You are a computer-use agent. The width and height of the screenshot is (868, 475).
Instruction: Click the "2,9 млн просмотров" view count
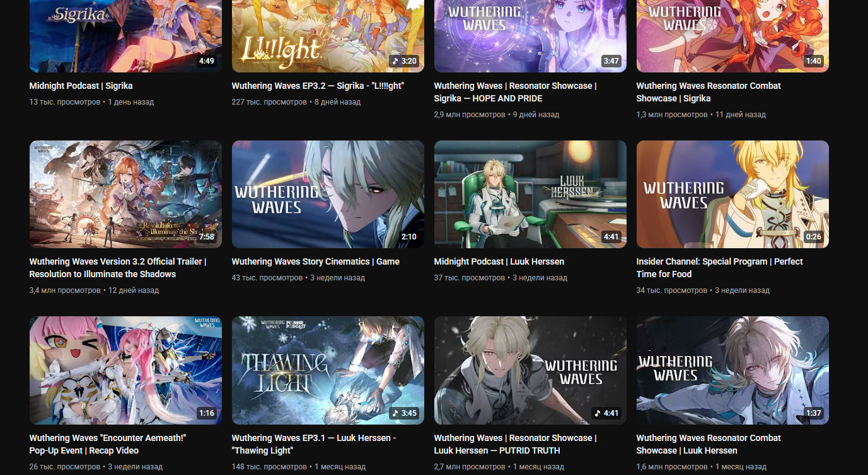470,115
